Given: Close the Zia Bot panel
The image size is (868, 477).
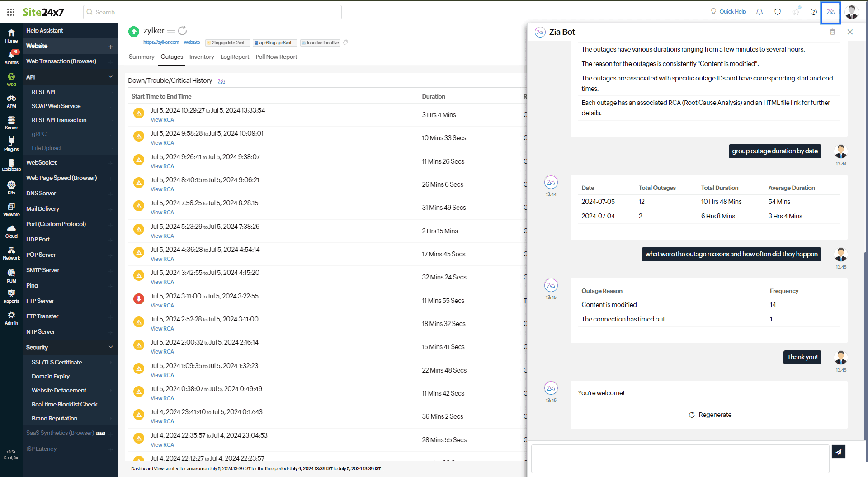Looking at the screenshot, I should 850,32.
